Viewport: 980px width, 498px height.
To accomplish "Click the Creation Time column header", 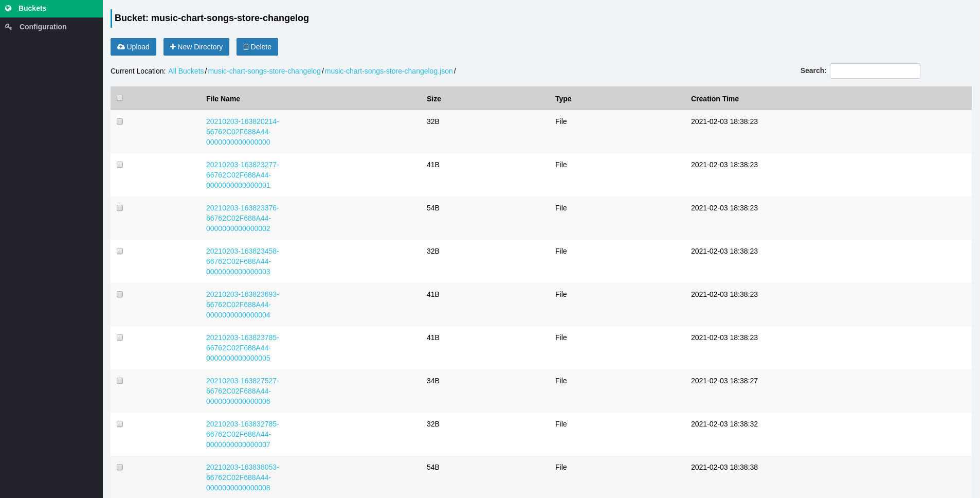I will [715, 99].
